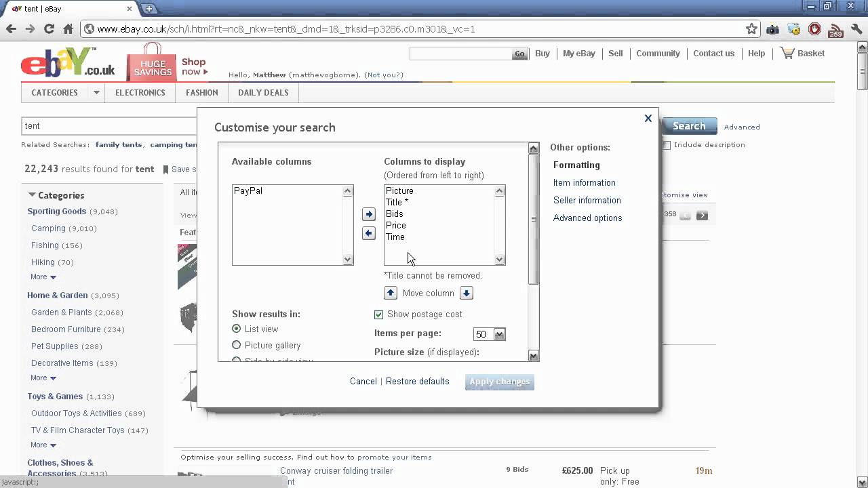The width and height of the screenshot is (868, 488).
Task: Go to browser home page icon
Action: point(68,29)
